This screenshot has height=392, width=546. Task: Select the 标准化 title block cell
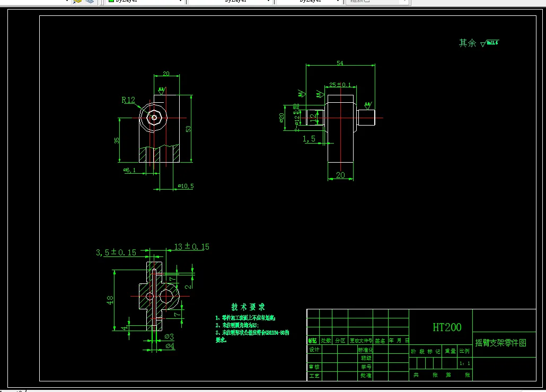pyautogui.click(x=366, y=350)
